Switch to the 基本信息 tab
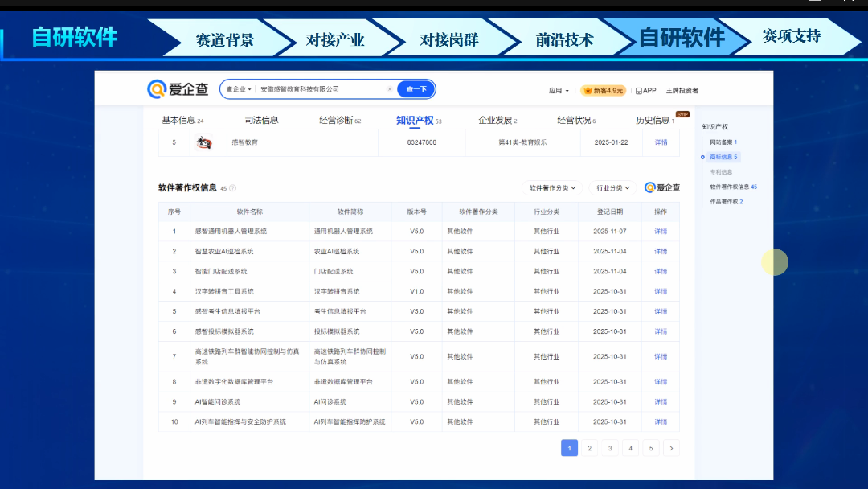 182,121
